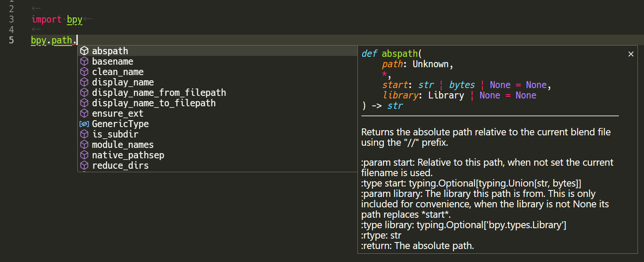
Task: Click the class icon beside GenericType
Action: tap(84, 124)
